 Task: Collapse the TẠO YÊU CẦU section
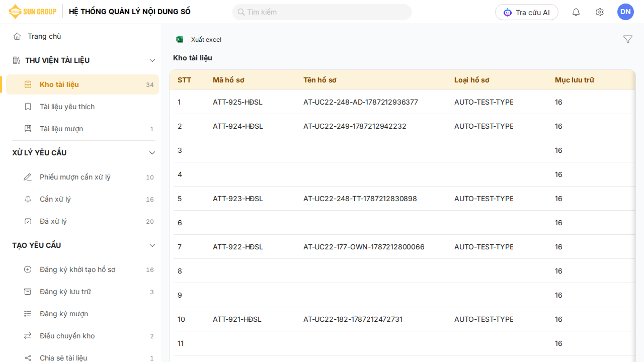pos(152,245)
